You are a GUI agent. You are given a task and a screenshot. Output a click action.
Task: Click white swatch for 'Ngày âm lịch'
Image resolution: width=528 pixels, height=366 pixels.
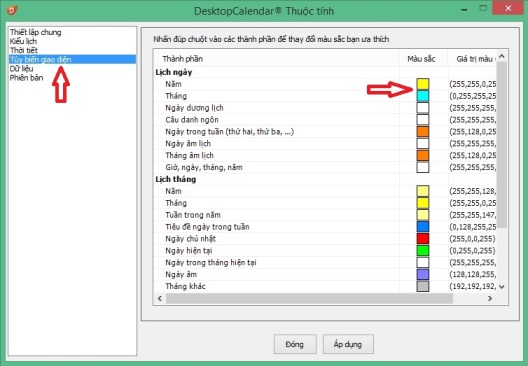pyautogui.click(x=423, y=143)
